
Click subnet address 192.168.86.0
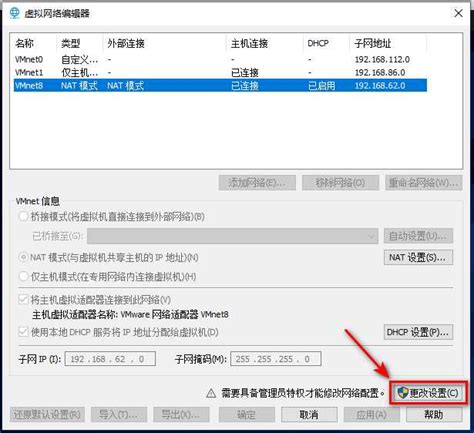(380, 72)
